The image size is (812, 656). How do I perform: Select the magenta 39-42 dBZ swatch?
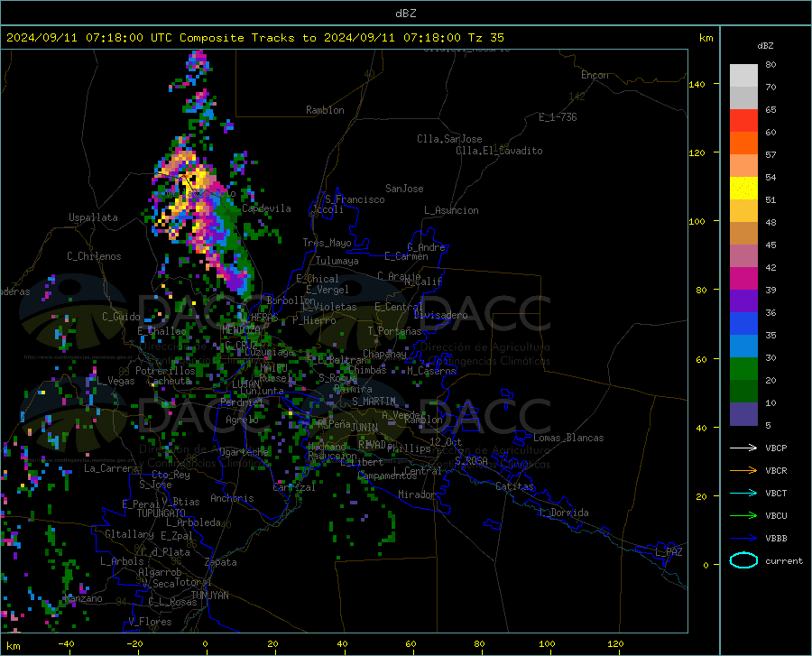click(743, 279)
